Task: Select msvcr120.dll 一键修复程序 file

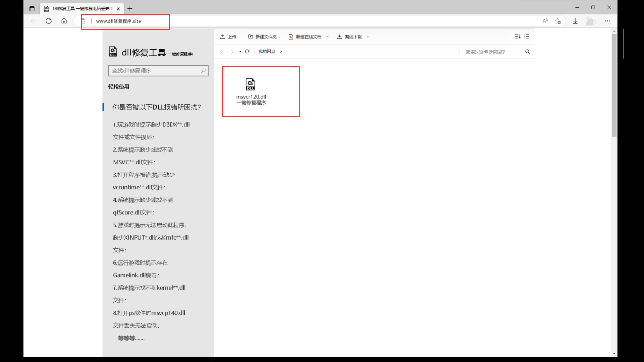Action: [251, 92]
